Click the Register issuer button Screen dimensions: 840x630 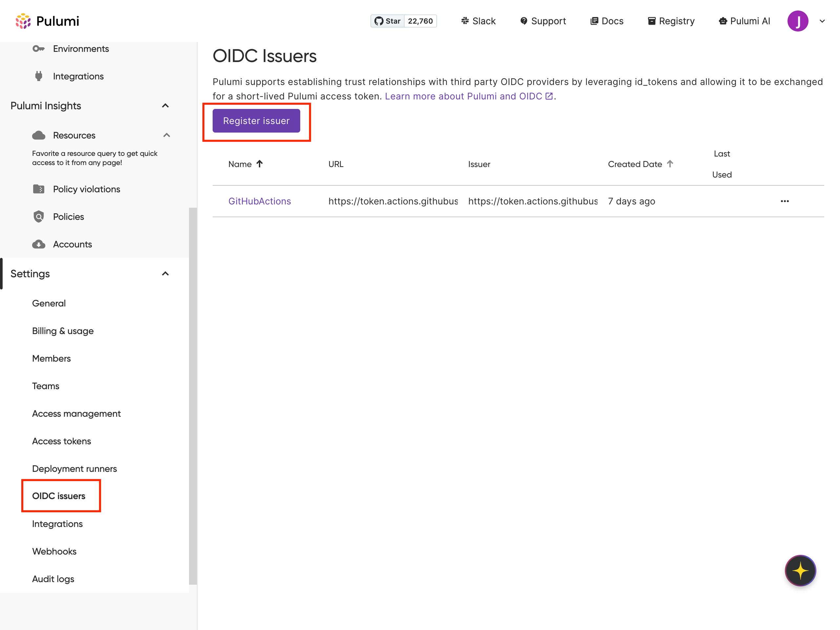click(x=256, y=121)
